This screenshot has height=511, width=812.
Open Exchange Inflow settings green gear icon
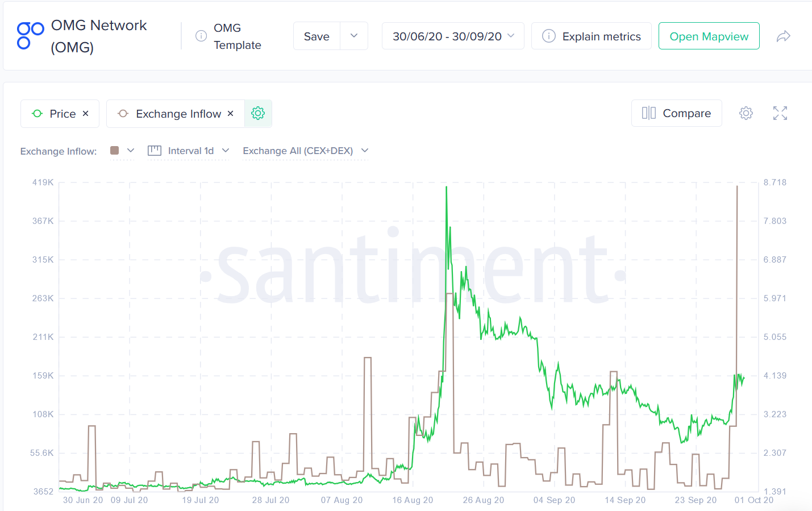tap(258, 114)
